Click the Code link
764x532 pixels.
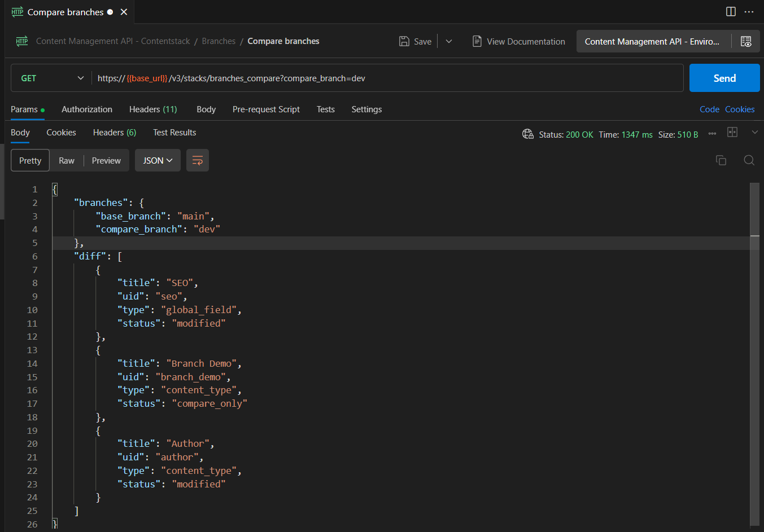pos(709,109)
